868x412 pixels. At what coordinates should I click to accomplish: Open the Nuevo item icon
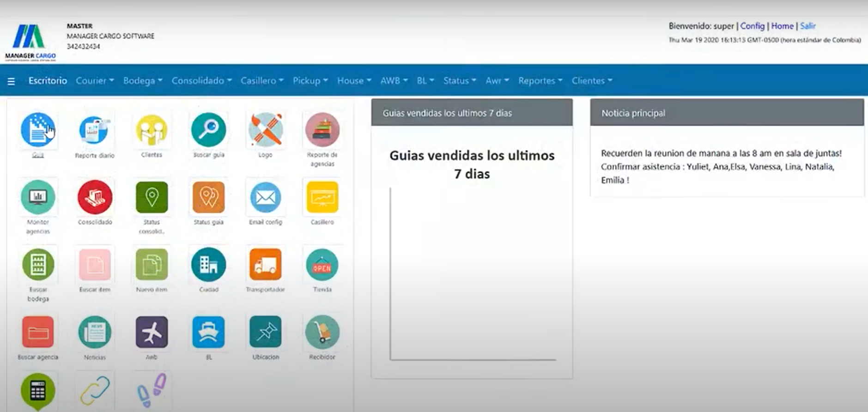coord(152,265)
